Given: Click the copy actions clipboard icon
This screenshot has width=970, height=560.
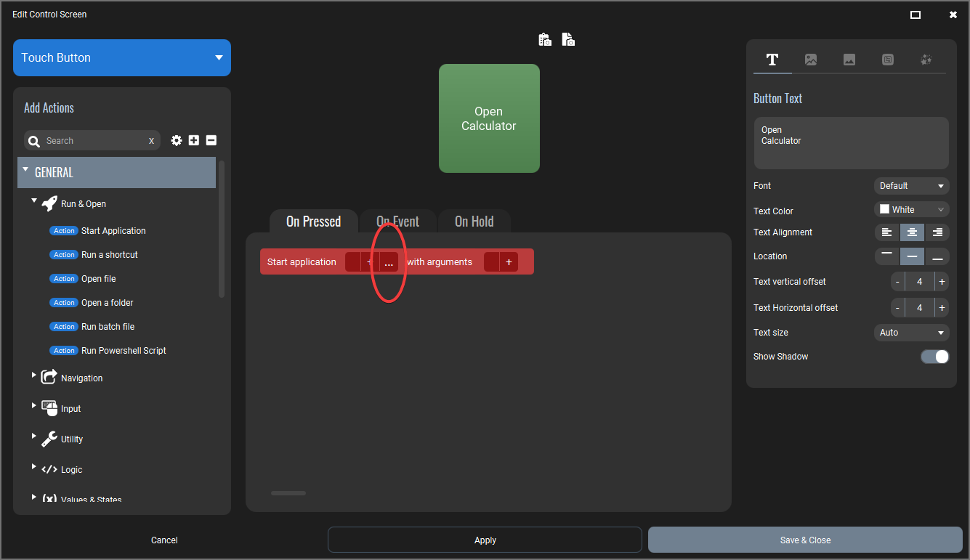Looking at the screenshot, I should point(545,39).
